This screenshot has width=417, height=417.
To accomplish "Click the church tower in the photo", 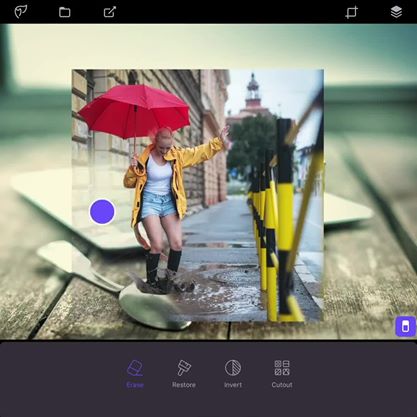I will click(253, 92).
